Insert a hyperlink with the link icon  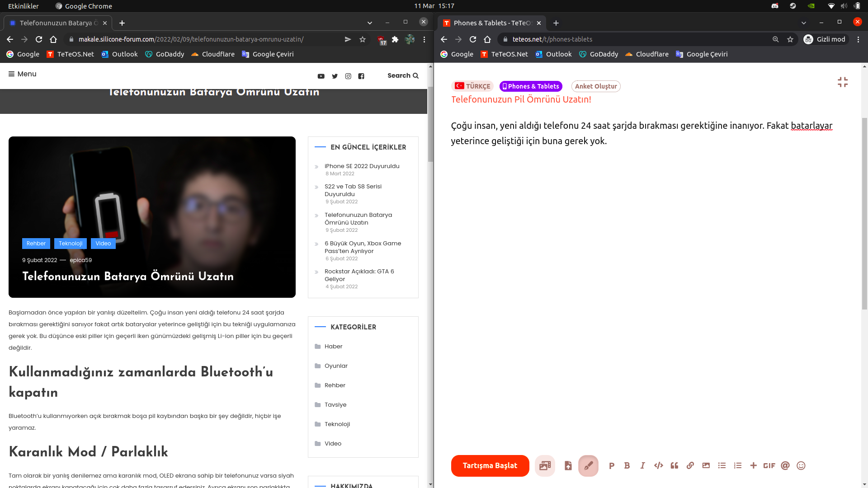click(x=690, y=465)
